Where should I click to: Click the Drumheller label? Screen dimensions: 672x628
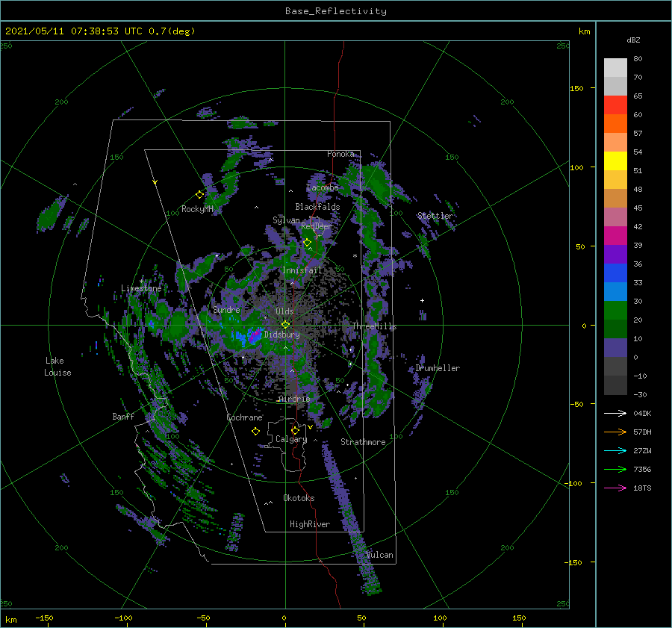(x=438, y=368)
